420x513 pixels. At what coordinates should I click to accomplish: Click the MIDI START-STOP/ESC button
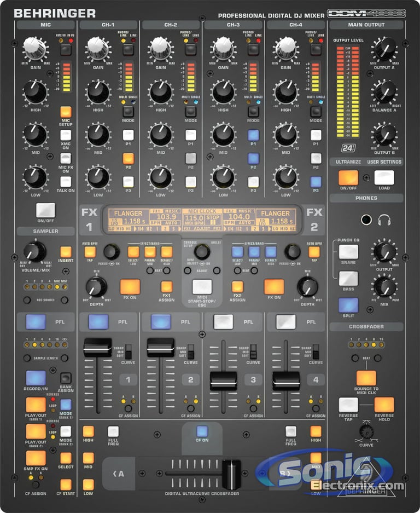(x=202, y=287)
